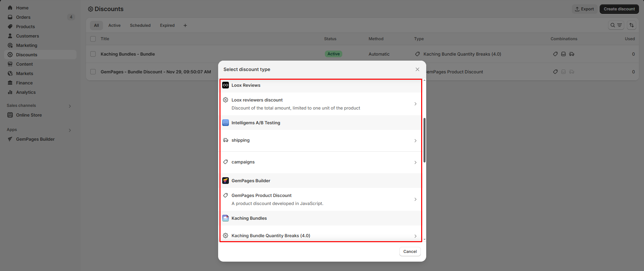Click the discount type list scrollbar
The image size is (644, 271).
tap(425, 140)
